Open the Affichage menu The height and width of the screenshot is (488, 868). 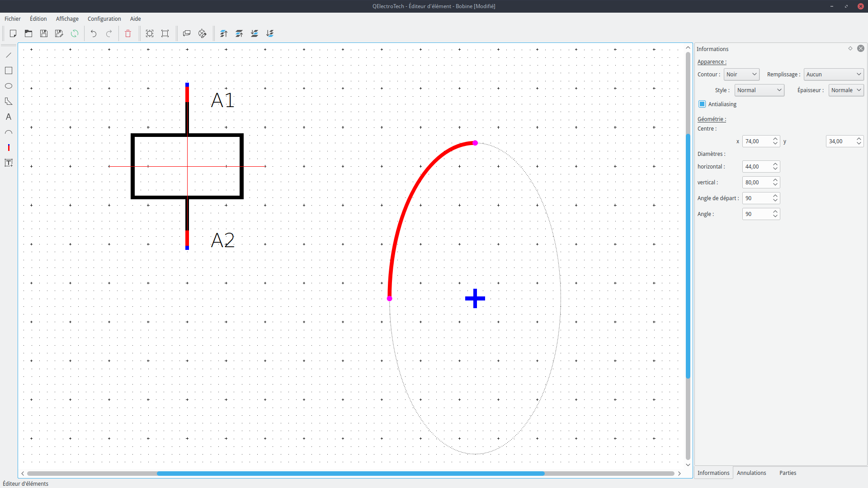tap(67, 19)
